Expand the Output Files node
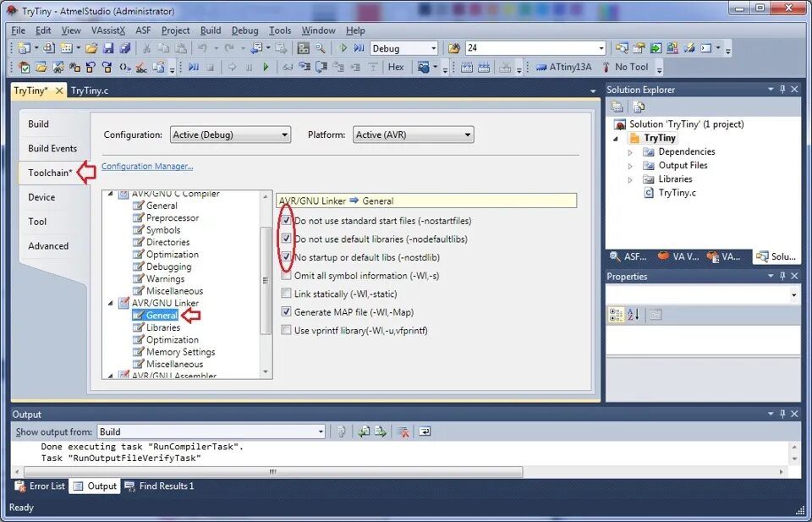This screenshot has width=812, height=522. (630, 166)
